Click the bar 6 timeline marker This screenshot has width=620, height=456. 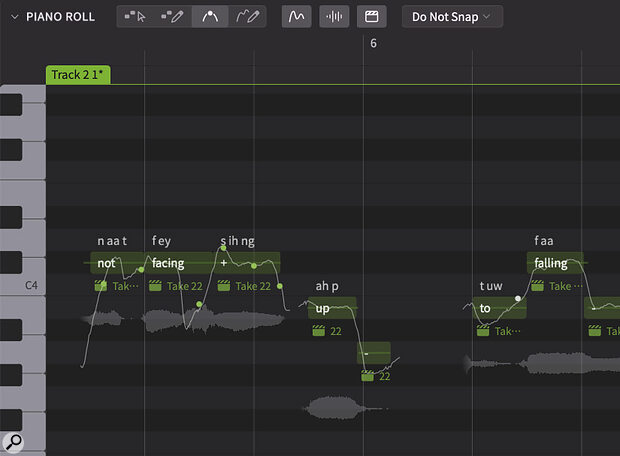(373, 43)
